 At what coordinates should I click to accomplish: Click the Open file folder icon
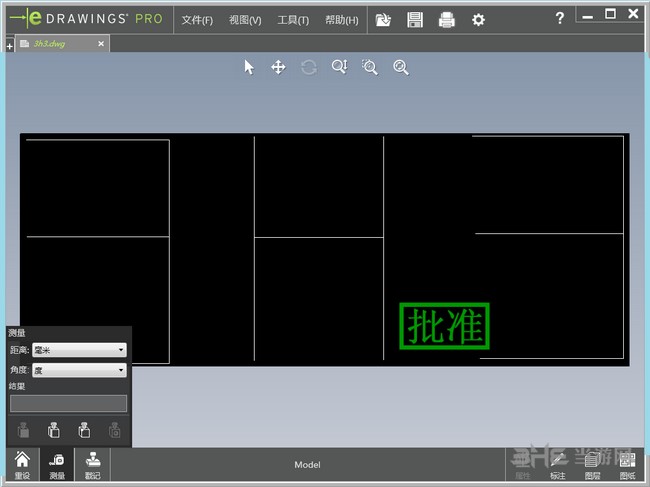[383, 19]
